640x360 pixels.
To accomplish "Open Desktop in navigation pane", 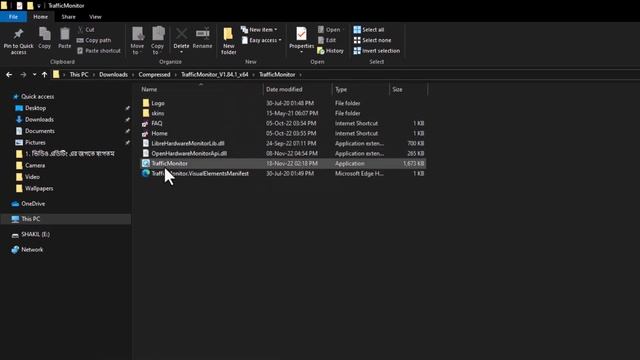I will pos(36,108).
